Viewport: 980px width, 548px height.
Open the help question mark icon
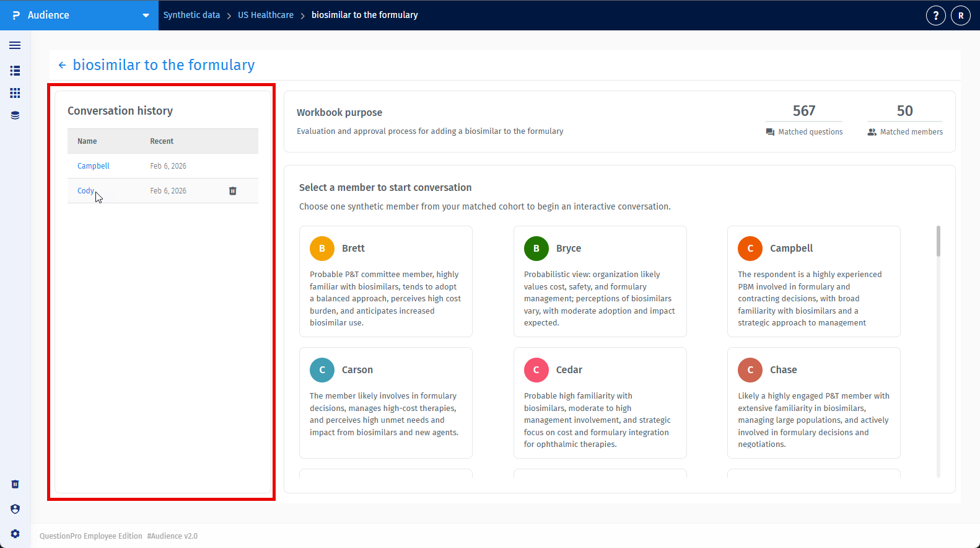point(935,15)
